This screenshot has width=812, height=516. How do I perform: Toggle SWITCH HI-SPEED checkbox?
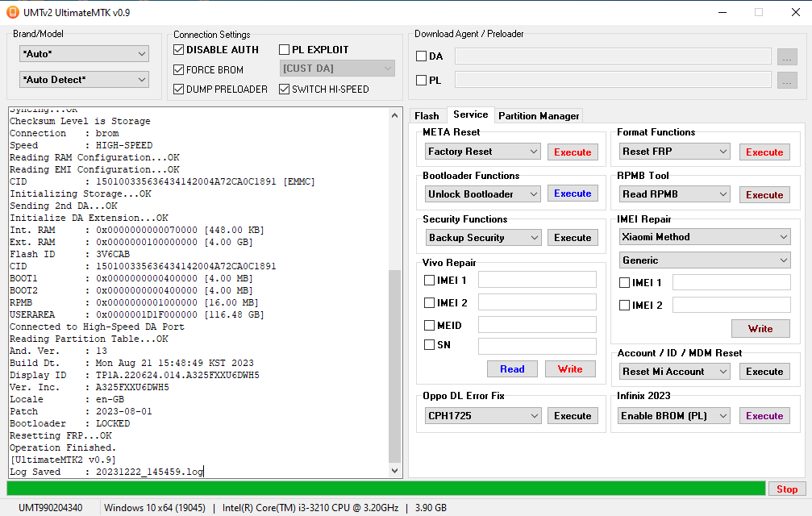(x=284, y=89)
